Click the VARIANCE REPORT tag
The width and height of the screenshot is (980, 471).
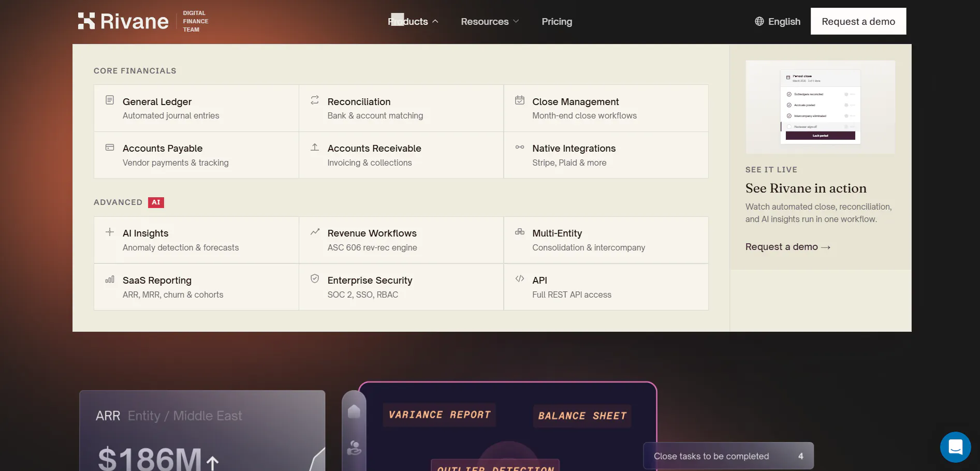click(x=440, y=415)
